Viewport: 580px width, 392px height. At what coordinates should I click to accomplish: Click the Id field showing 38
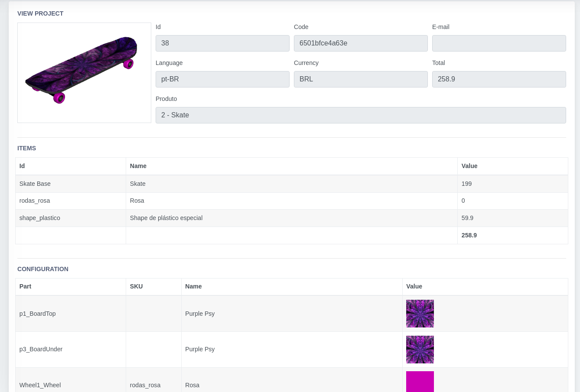point(222,43)
